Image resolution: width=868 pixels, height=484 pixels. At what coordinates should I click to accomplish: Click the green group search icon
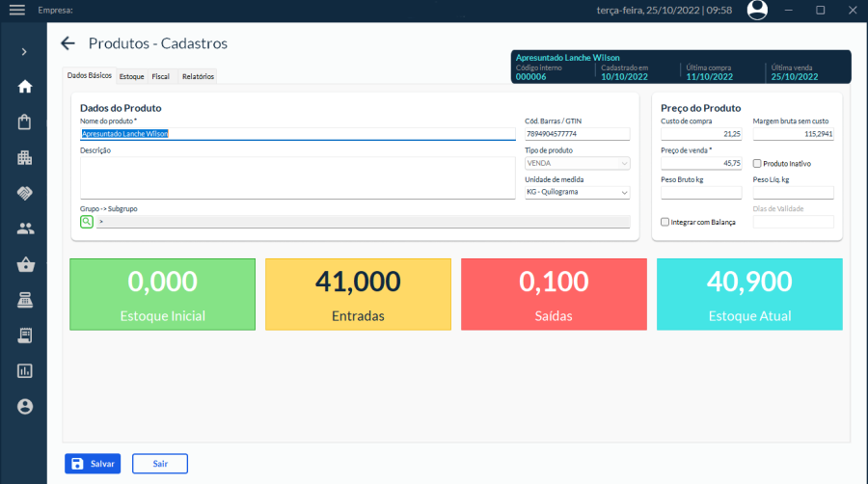click(x=87, y=222)
